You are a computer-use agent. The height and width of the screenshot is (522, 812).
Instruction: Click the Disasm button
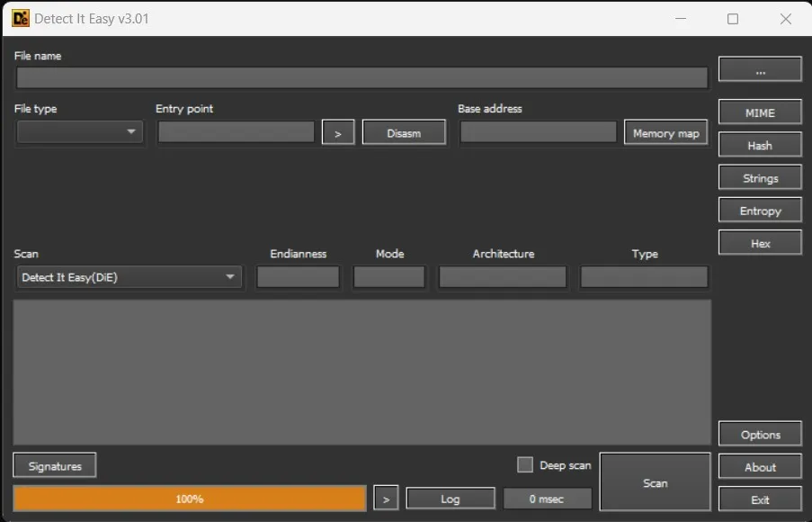coord(404,132)
